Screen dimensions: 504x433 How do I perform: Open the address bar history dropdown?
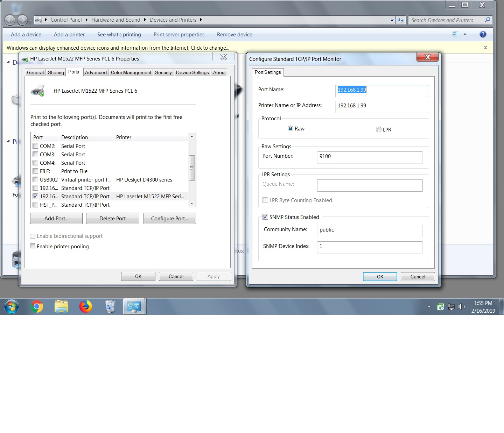pos(392,20)
